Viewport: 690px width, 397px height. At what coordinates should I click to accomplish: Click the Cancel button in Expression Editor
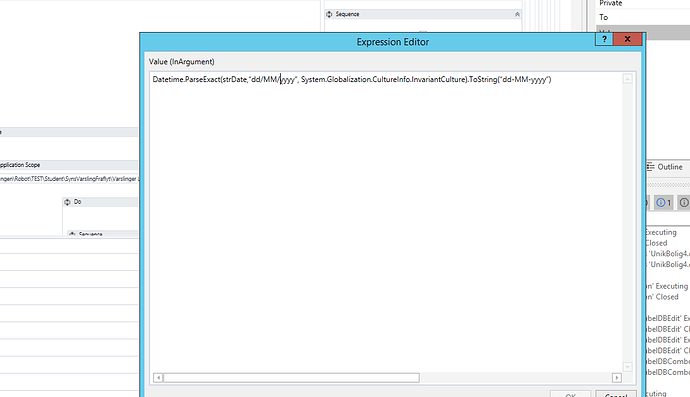[x=616, y=394]
